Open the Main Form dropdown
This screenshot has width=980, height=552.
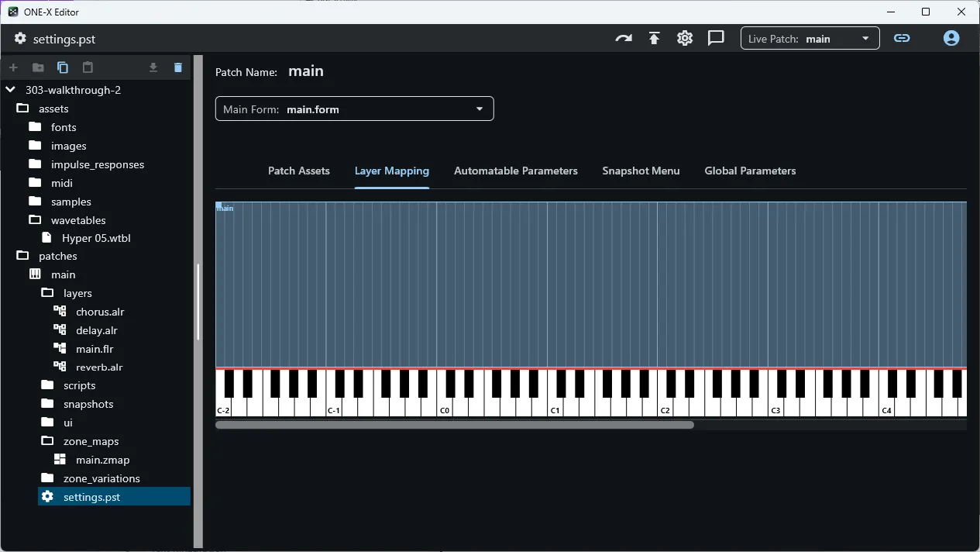[355, 109]
